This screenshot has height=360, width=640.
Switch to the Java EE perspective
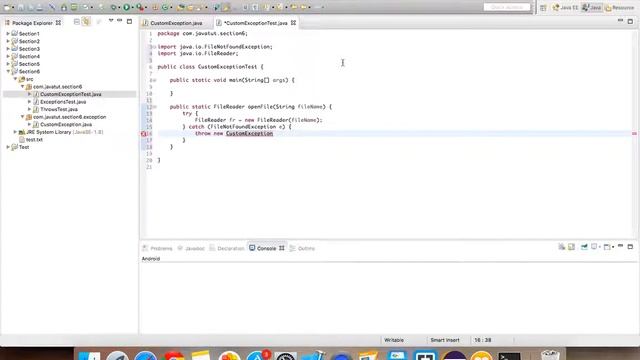coord(566,7)
